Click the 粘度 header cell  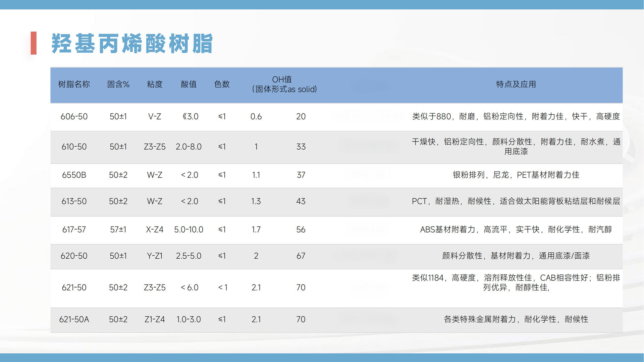click(x=155, y=84)
